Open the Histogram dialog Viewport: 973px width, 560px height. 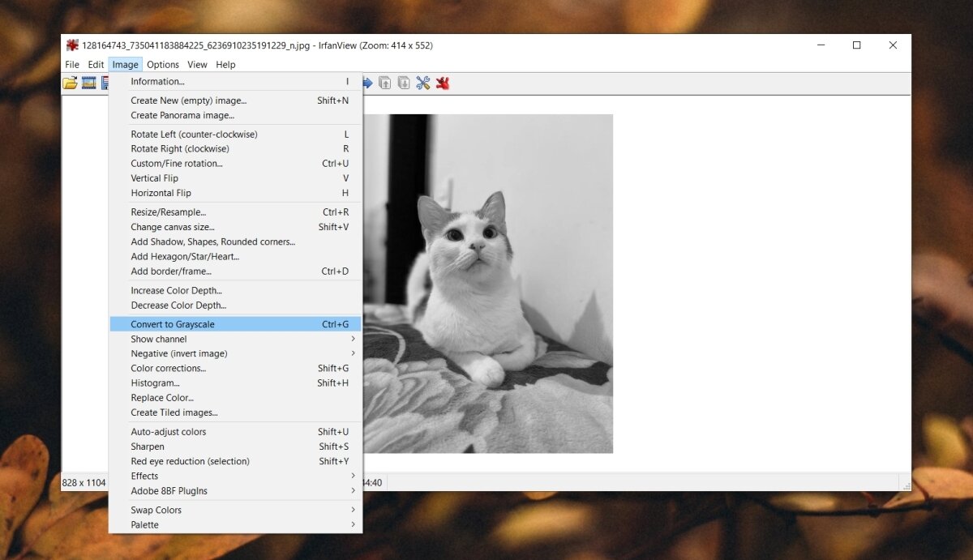pyautogui.click(x=154, y=383)
